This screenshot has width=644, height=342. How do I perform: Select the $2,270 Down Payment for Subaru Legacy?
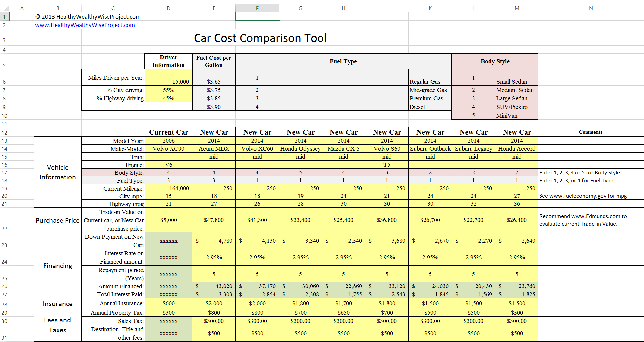coord(473,241)
